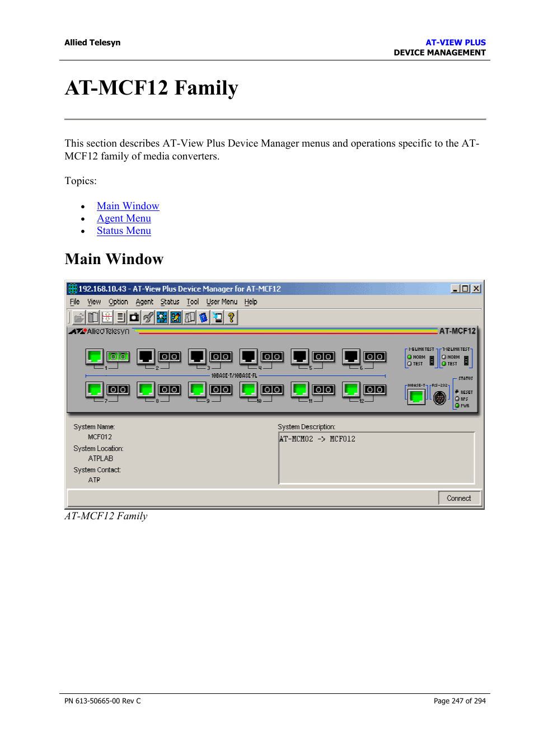
Task: Select green twisted-pair port 12
Action: pos(352,389)
